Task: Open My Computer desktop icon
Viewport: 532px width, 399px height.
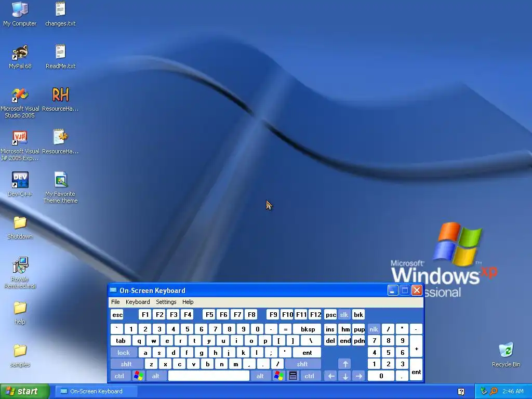Action: pyautogui.click(x=20, y=14)
